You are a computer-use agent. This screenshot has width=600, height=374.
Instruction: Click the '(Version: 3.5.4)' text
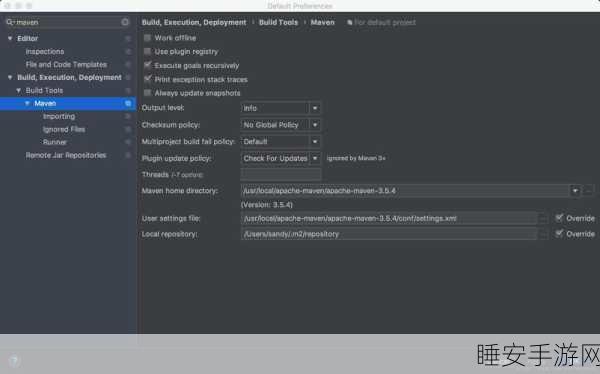[267, 205]
